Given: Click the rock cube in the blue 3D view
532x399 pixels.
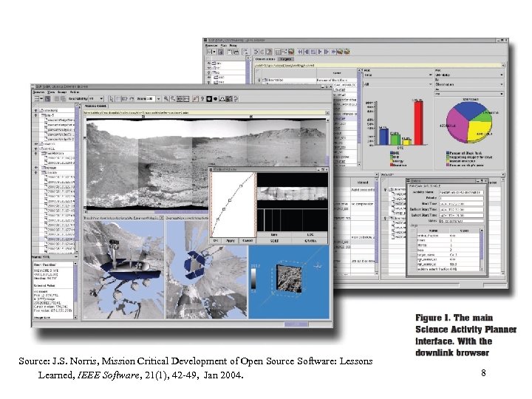Looking at the screenshot, I should click(x=289, y=279).
